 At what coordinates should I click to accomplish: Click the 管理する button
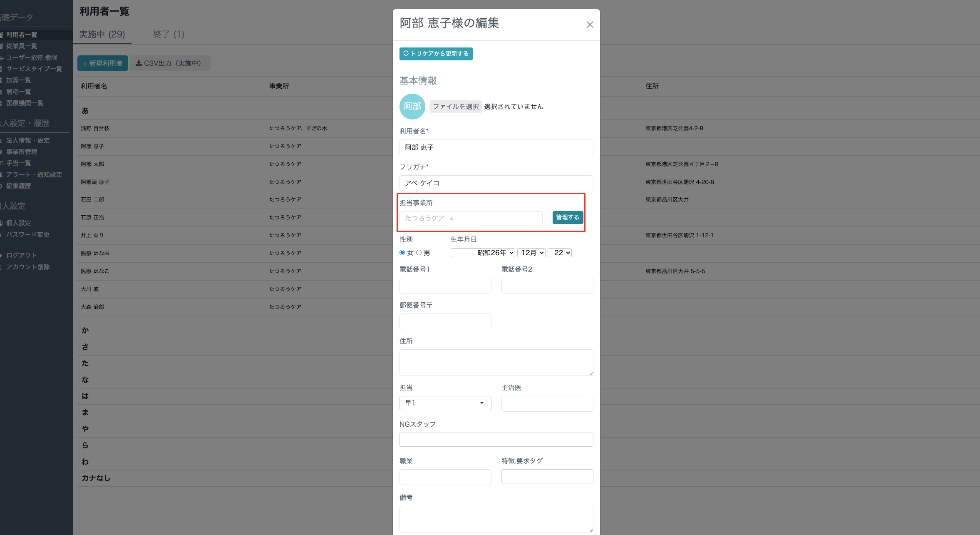tap(568, 217)
